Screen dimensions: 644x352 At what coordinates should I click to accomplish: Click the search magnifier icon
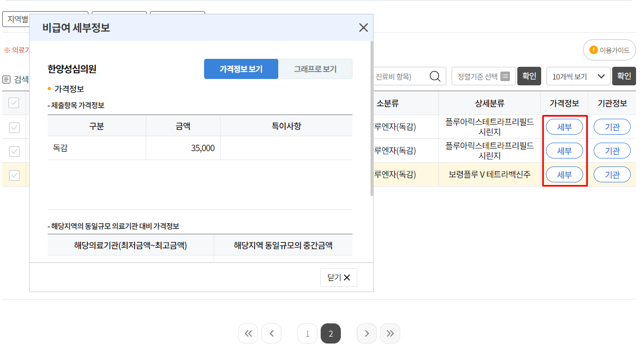[435, 76]
